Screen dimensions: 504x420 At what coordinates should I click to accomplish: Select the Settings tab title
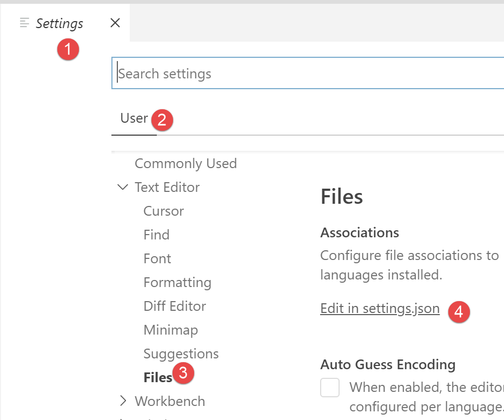pyautogui.click(x=59, y=23)
